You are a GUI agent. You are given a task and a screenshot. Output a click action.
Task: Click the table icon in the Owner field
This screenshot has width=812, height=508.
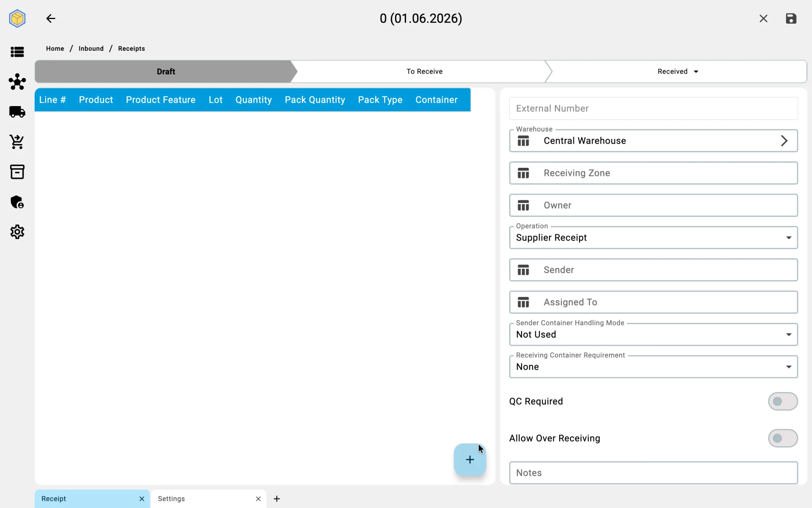pyautogui.click(x=523, y=205)
